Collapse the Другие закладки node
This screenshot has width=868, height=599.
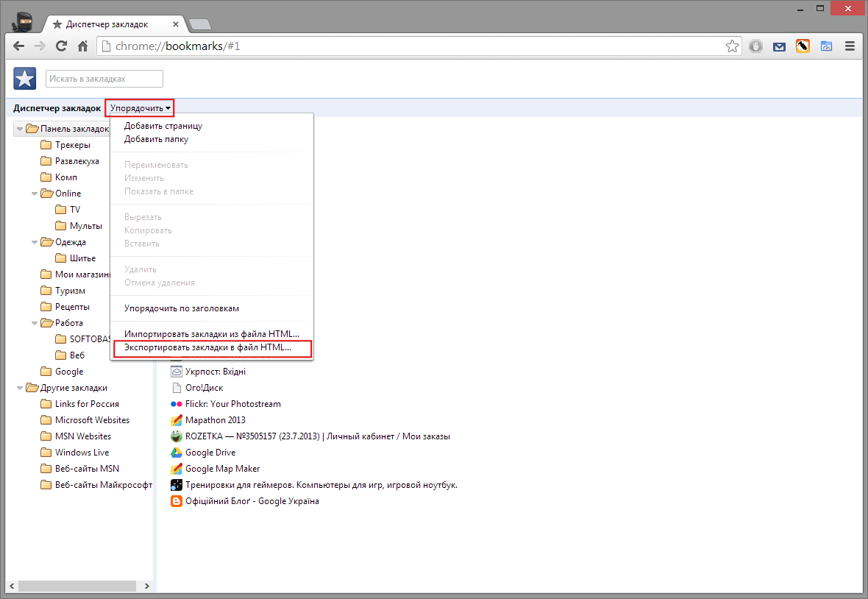coord(20,388)
